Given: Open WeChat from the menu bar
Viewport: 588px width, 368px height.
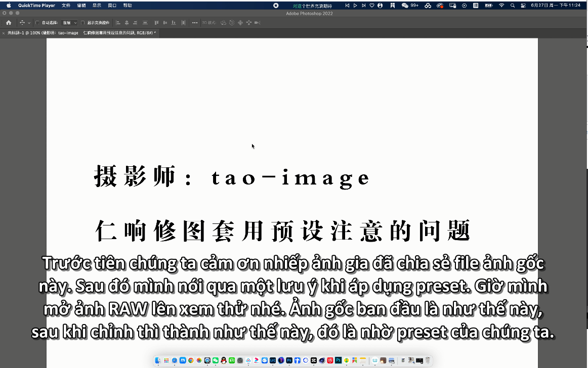Looking at the screenshot, I should 405,5.
